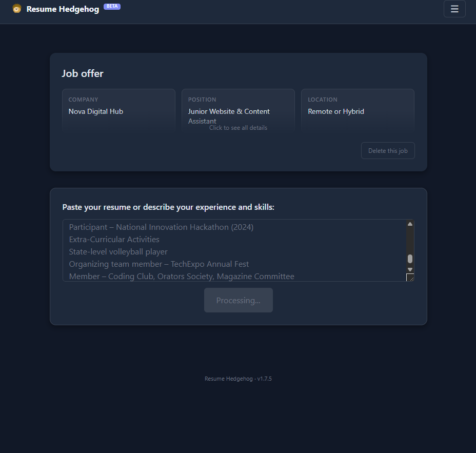
Task: Open the Remote or Hybrid location card
Action: [358, 110]
